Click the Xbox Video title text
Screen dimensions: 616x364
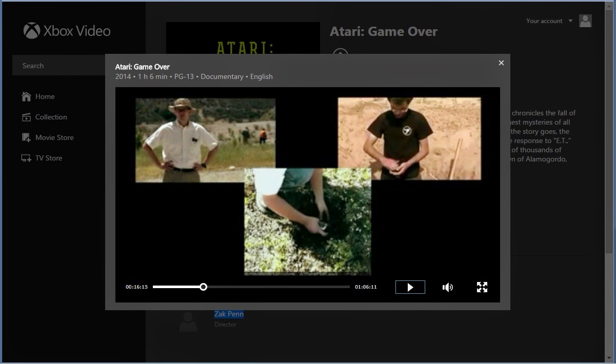click(x=77, y=31)
